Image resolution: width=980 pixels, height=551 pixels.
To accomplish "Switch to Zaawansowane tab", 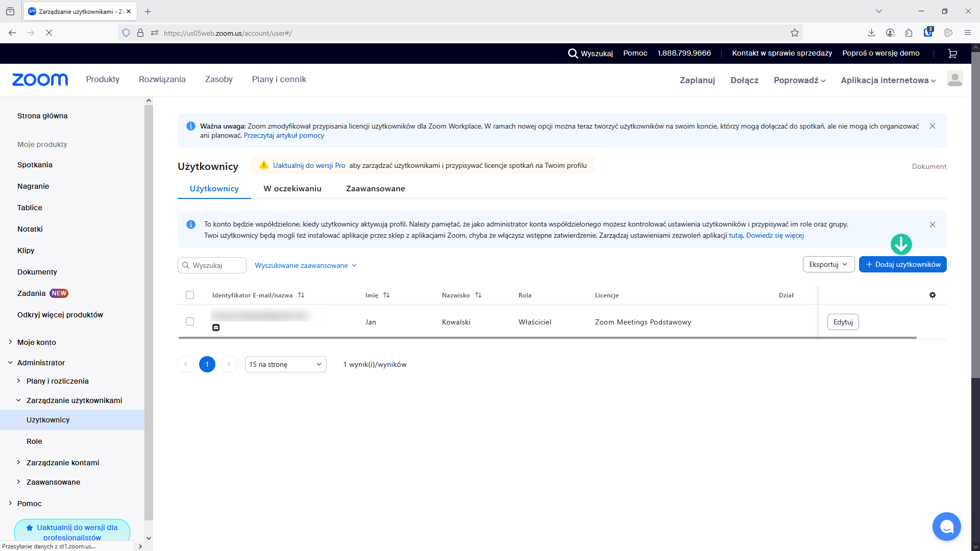I will point(376,189).
